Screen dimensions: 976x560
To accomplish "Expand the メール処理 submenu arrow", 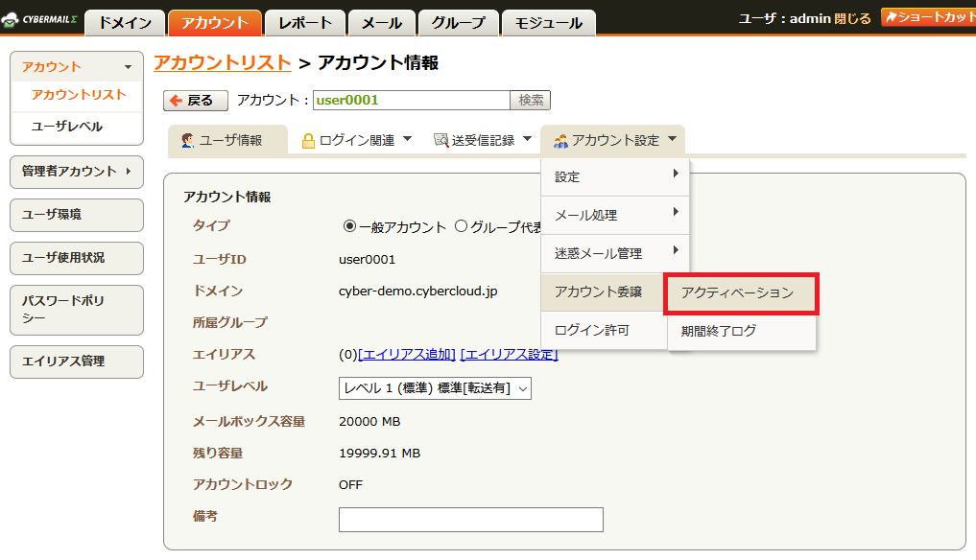I will coord(676,212).
